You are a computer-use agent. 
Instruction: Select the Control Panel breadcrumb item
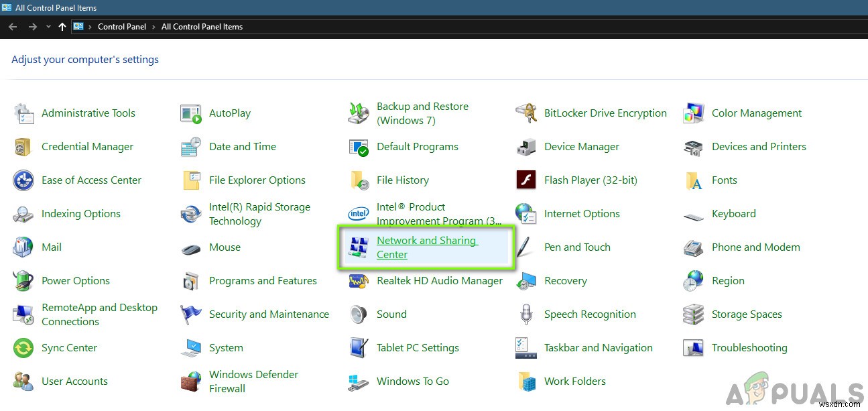(x=122, y=27)
